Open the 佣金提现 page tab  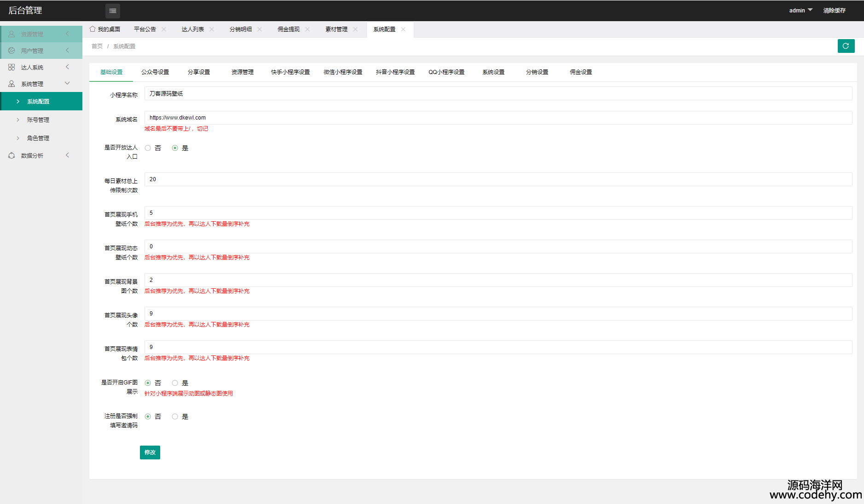[x=289, y=29]
